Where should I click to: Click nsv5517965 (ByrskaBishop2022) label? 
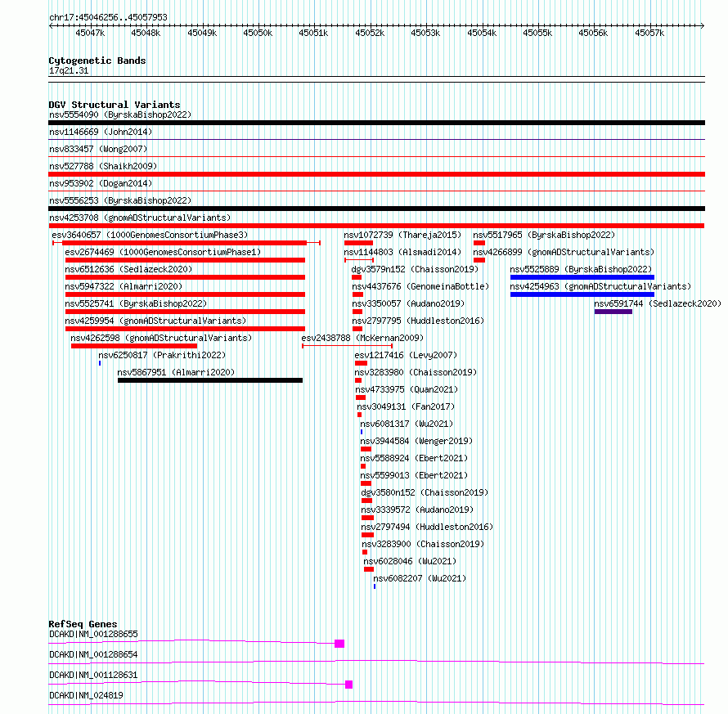(544, 235)
